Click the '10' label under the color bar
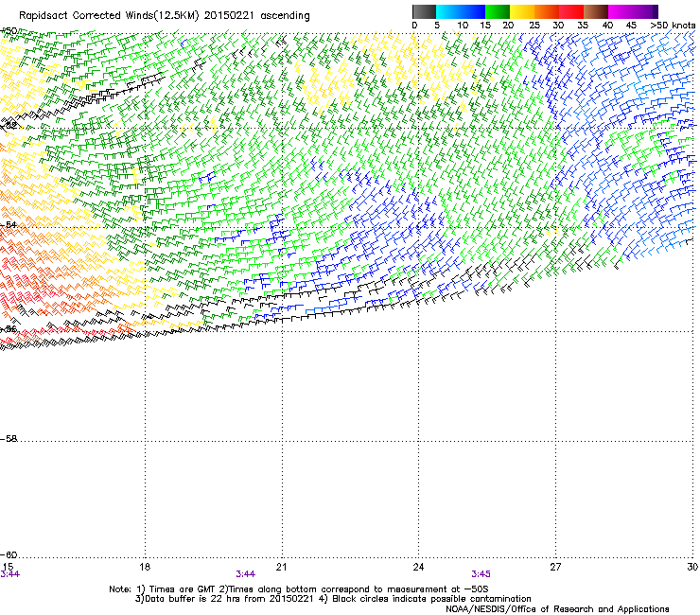700x615 pixels. pyautogui.click(x=463, y=26)
